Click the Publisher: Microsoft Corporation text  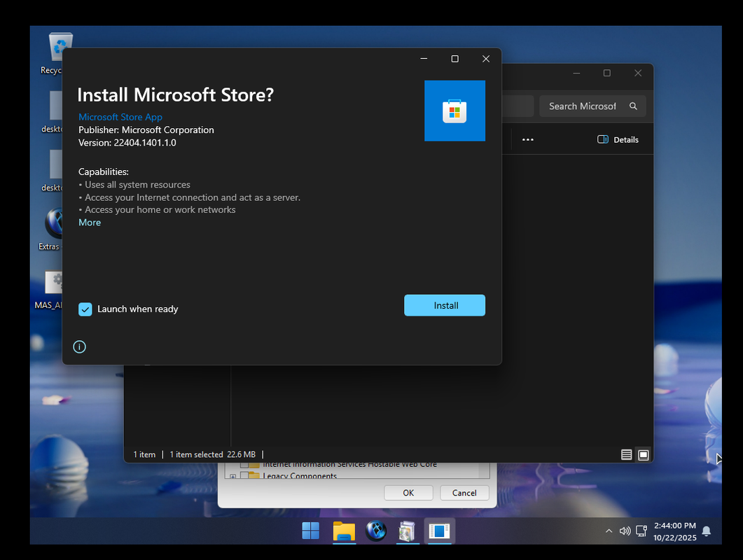[x=146, y=129]
